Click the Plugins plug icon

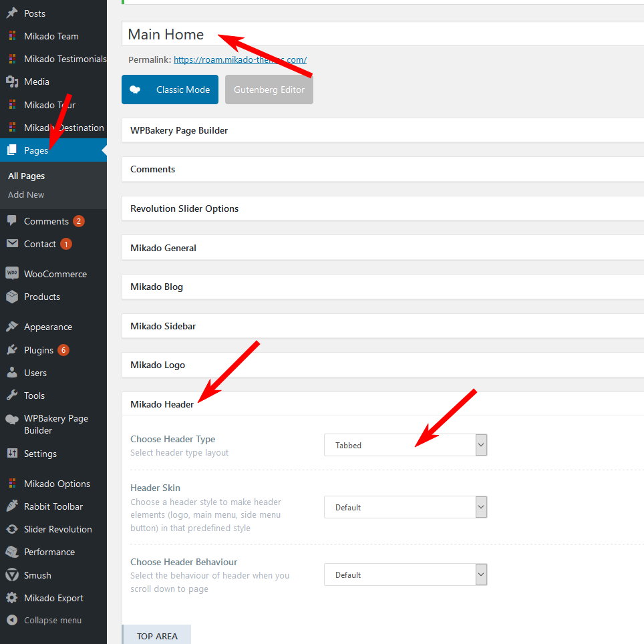pyautogui.click(x=12, y=350)
